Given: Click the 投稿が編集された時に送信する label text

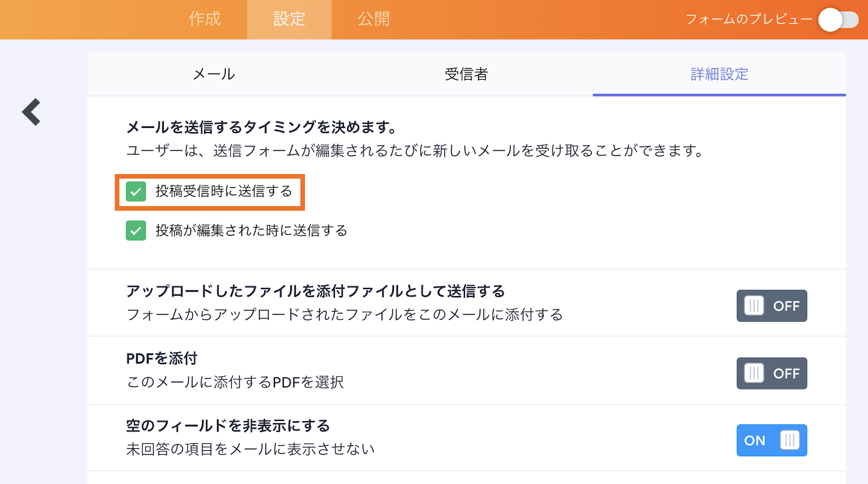Looking at the screenshot, I should point(251,231).
